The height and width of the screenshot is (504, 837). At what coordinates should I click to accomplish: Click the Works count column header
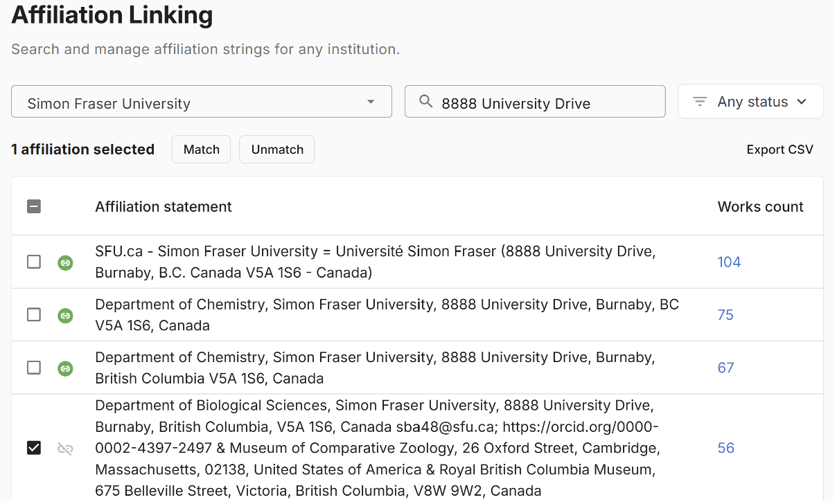(760, 207)
